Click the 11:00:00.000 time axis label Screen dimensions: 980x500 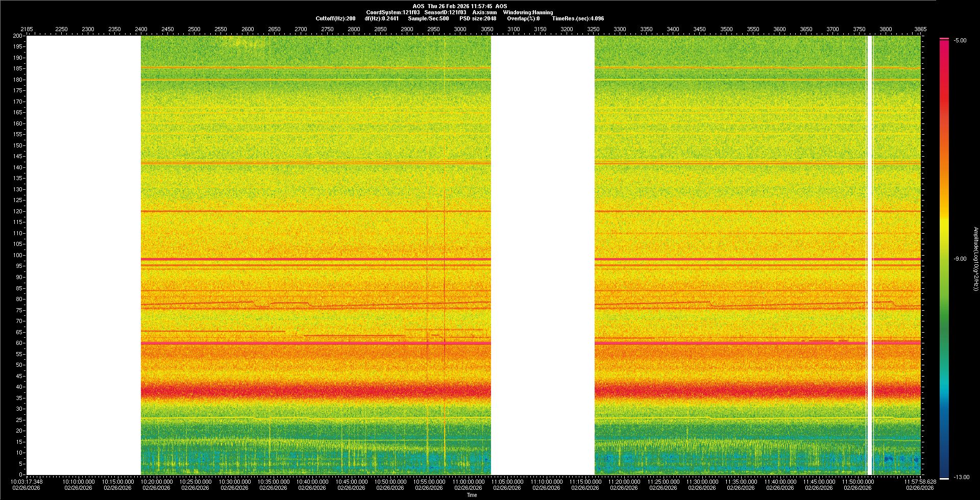pos(468,482)
